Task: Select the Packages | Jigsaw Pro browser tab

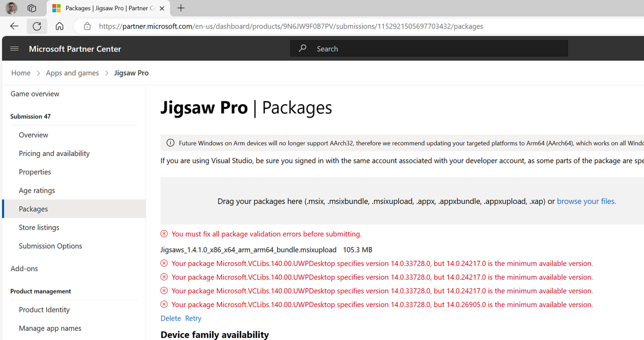Action: tap(109, 9)
